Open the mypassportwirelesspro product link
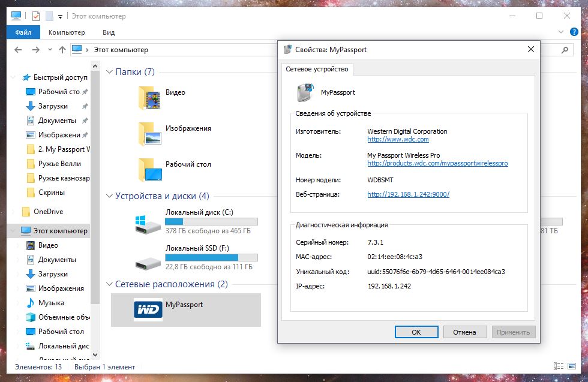 [437, 163]
